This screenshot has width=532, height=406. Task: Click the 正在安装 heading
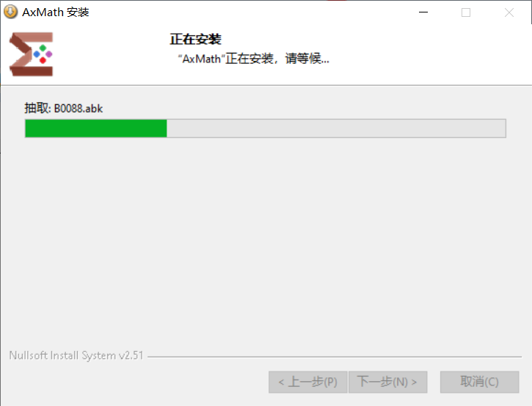pos(195,40)
